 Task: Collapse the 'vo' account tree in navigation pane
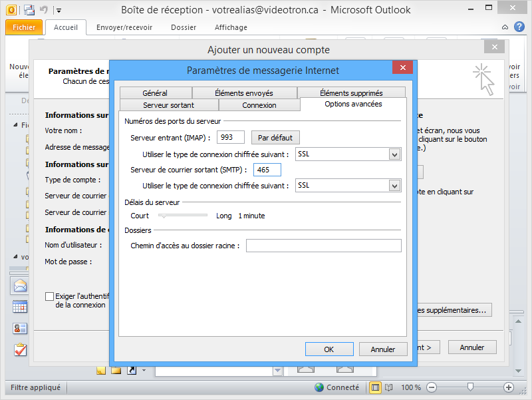[15, 256]
